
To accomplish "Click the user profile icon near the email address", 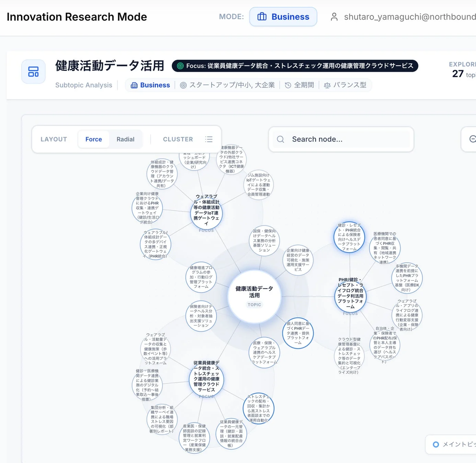I will 333,16.
